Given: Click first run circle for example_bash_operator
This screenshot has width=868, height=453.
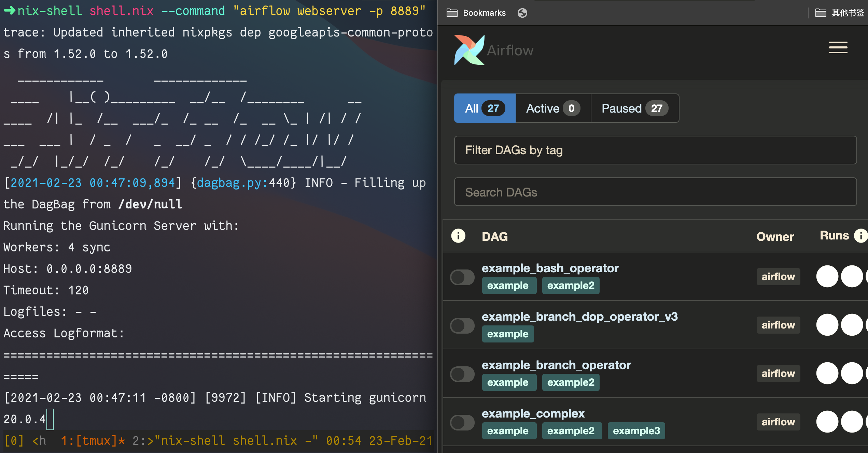Looking at the screenshot, I should tap(827, 276).
